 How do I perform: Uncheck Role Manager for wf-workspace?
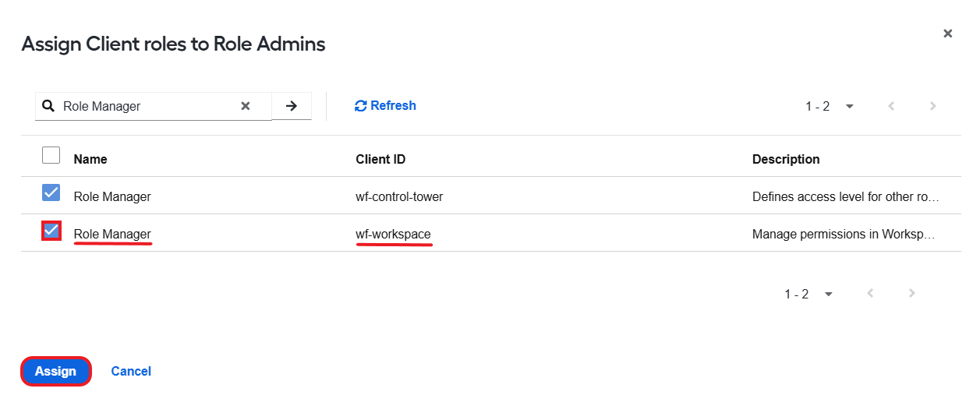51,231
